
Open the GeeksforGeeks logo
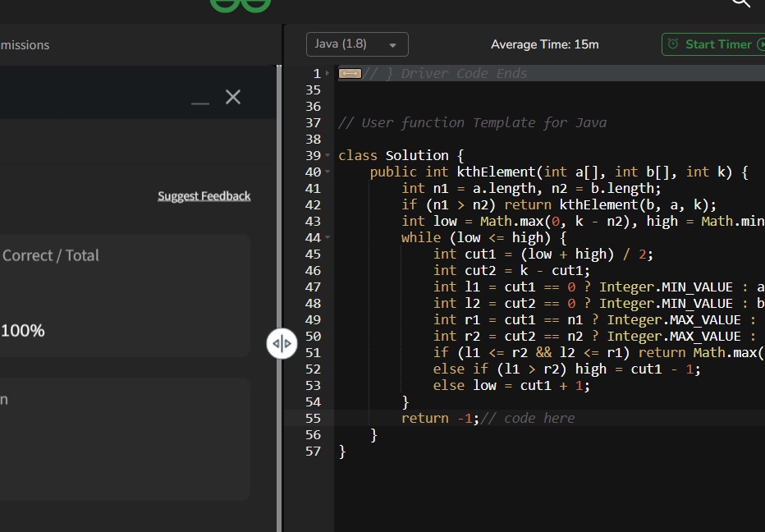pyautogui.click(x=240, y=5)
